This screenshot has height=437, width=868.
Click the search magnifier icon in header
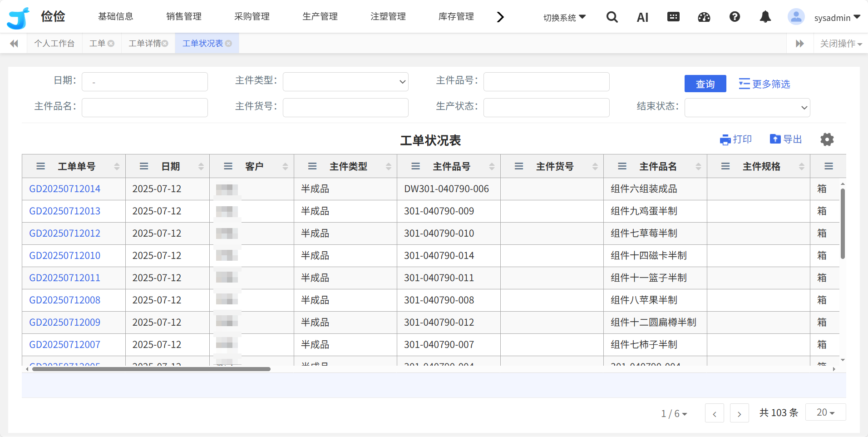click(612, 17)
